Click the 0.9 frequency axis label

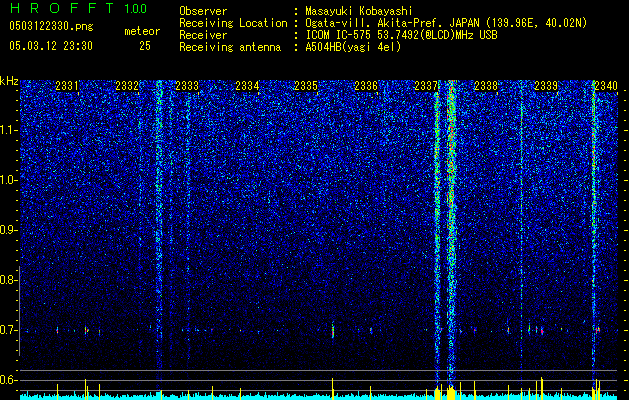8,230
